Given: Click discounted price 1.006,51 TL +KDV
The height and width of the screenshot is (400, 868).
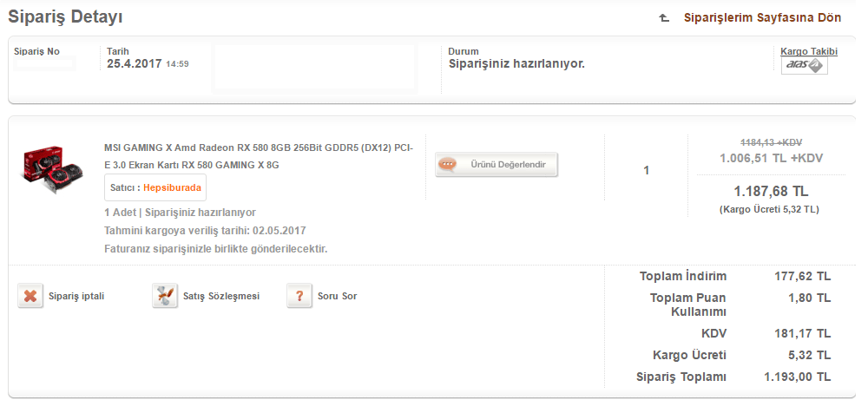Looking at the screenshot, I should click(771, 158).
